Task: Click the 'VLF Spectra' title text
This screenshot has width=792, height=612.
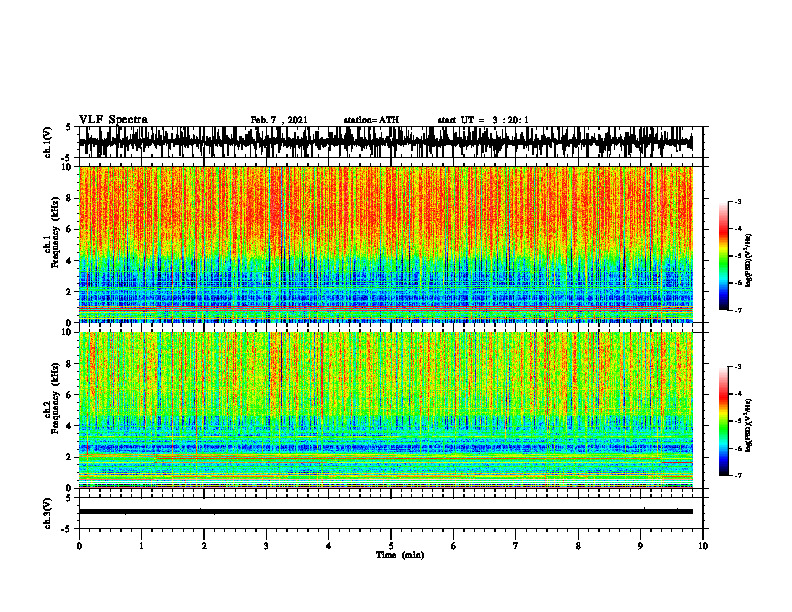Action: coord(113,120)
